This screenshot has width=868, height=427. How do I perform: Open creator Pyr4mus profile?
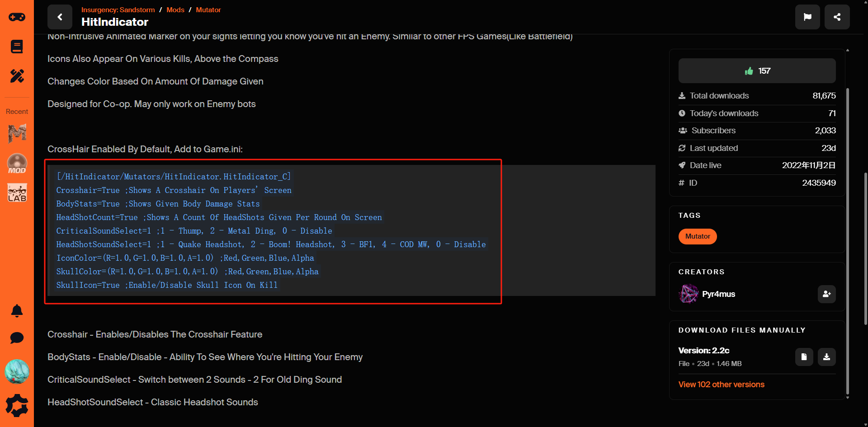(718, 294)
